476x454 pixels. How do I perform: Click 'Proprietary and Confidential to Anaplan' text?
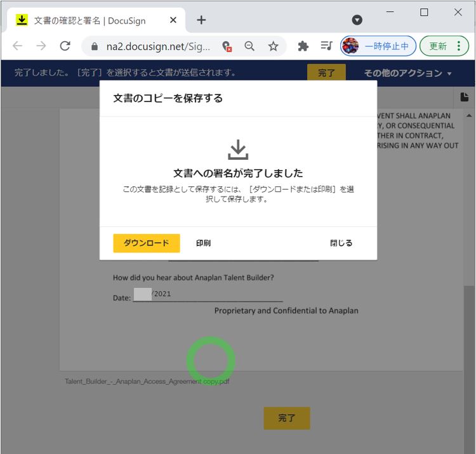coord(286,311)
